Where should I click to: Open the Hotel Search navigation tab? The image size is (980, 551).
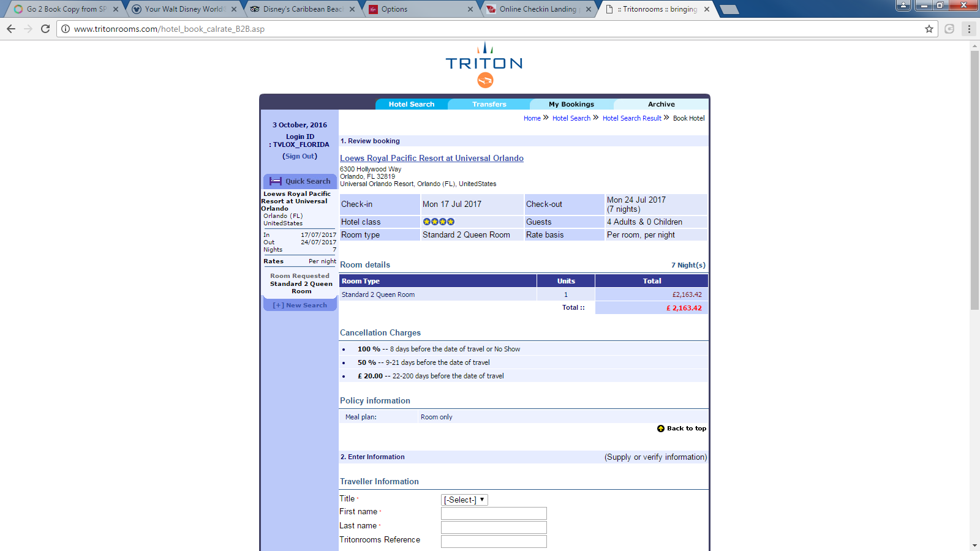click(x=412, y=104)
